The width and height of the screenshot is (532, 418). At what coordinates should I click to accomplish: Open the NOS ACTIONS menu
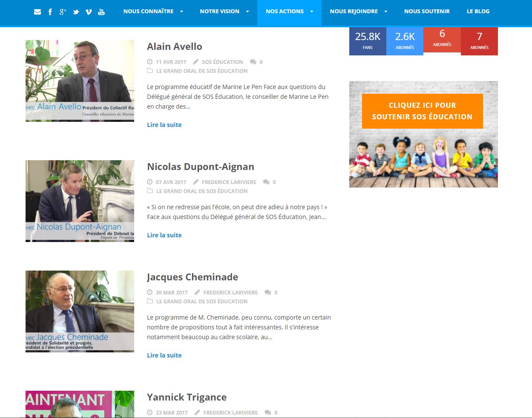tap(285, 12)
